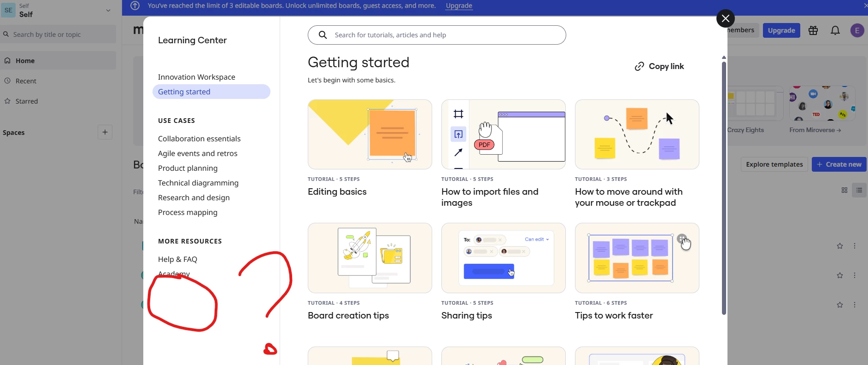868x365 pixels.
Task: Click the search magnifier icon in Learning Center
Action: pyautogui.click(x=323, y=35)
